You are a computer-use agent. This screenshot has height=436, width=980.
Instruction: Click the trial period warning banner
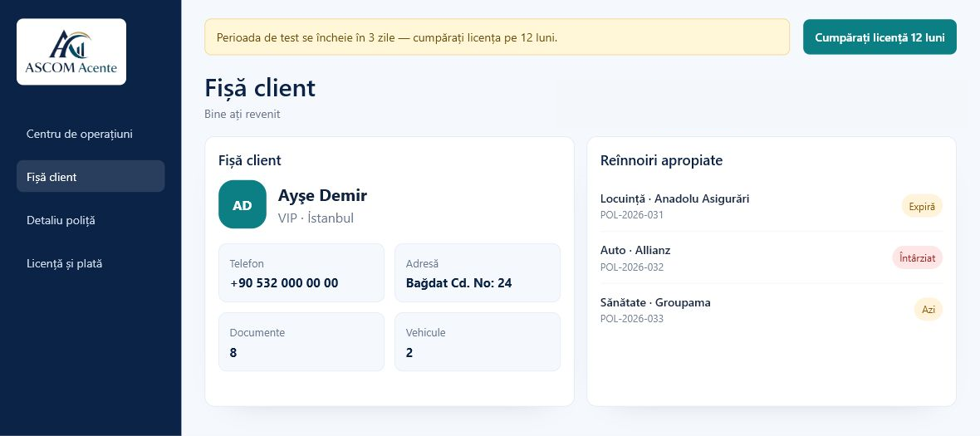point(497,37)
